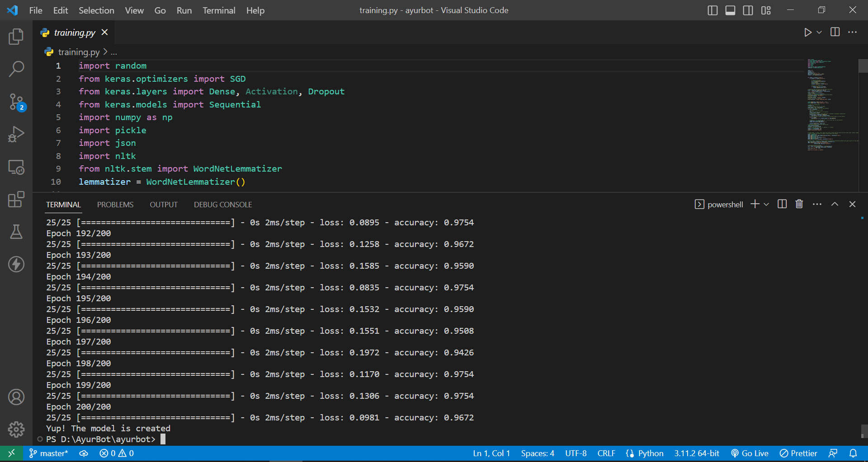
Task: Split the terminal pane
Action: tap(782, 204)
